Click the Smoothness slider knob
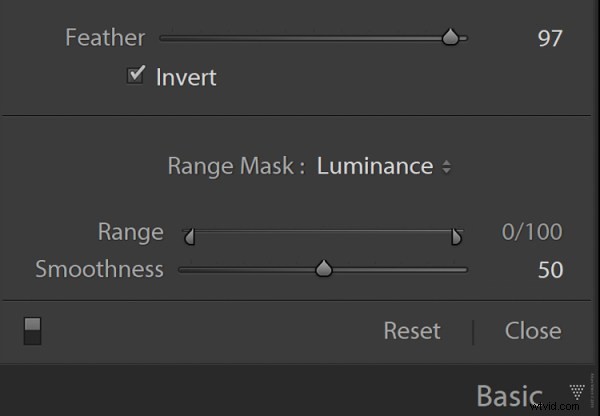Viewport: 600px width, 416px height. (323, 269)
